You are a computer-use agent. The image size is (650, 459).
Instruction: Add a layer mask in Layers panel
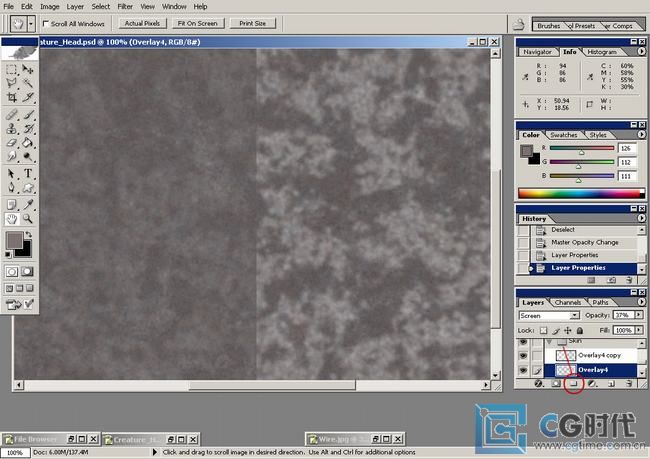pyautogui.click(x=556, y=384)
